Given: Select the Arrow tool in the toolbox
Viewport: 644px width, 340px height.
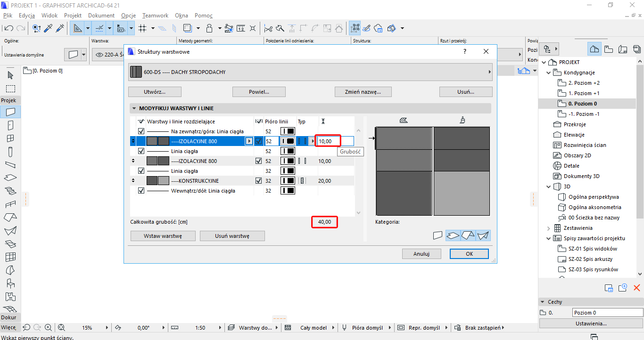Looking at the screenshot, I should [10, 75].
